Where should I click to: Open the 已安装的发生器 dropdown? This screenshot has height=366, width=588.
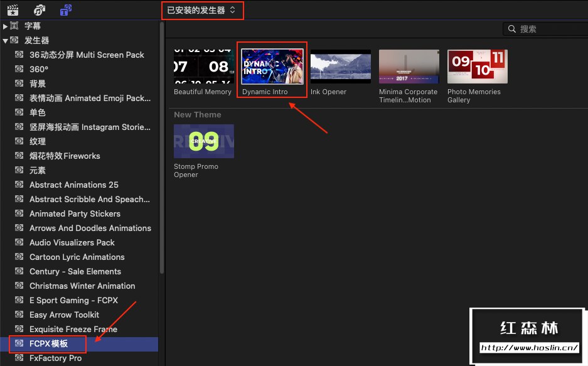tap(201, 10)
